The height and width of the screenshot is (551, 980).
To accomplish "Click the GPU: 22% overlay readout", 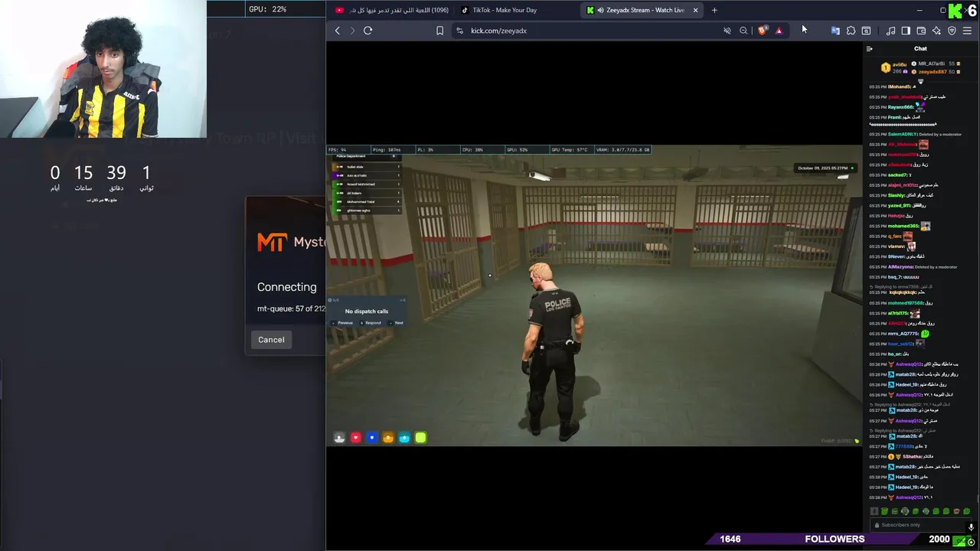I will point(268,9).
